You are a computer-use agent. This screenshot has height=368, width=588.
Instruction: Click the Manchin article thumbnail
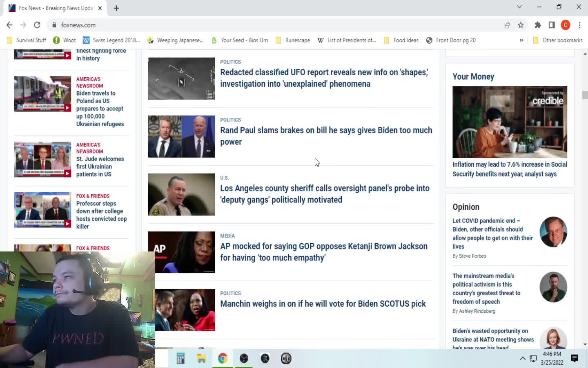click(x=185, y=310)
